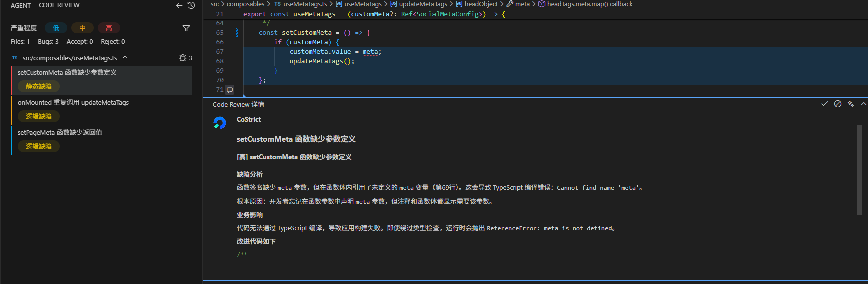Click the if (customMeta) statement on line 66

click(306, 42)
